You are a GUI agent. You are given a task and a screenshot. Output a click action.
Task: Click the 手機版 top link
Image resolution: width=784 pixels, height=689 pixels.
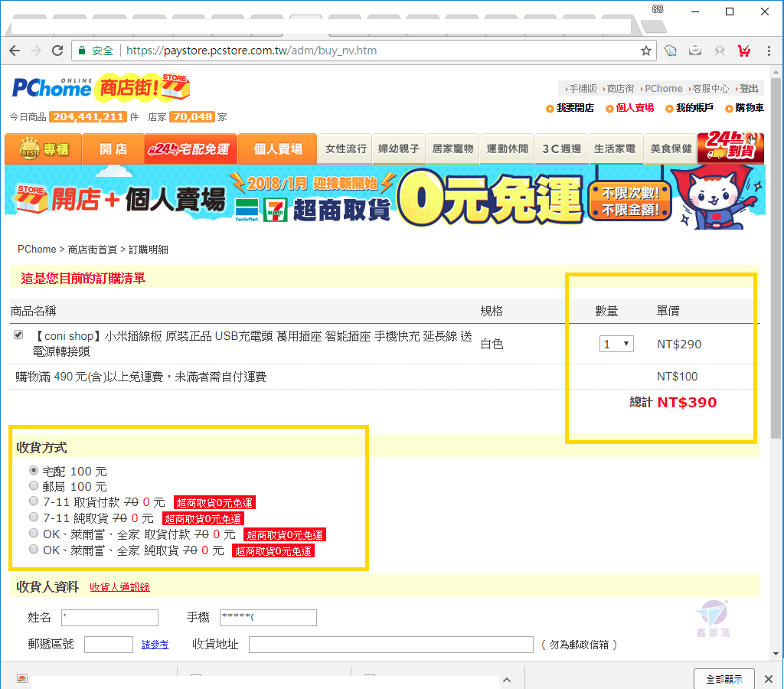pyautogui.click(x=583, y=89)
